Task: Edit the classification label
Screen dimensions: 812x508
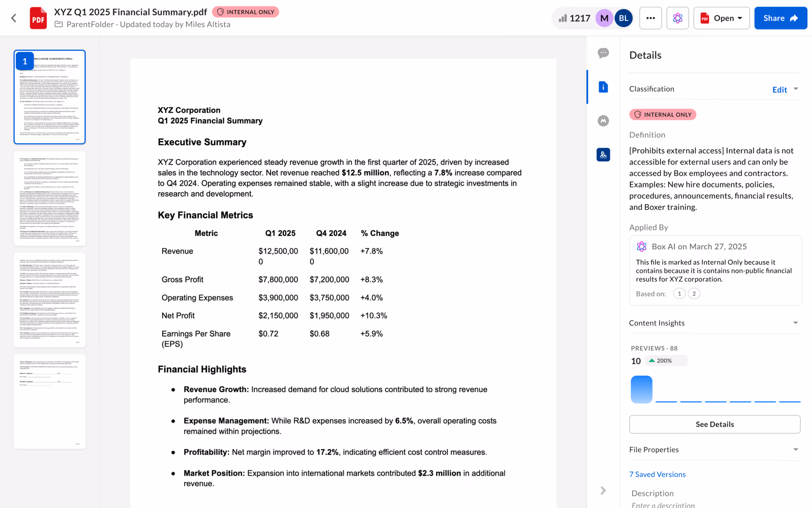Action: [x=779, y=89]
